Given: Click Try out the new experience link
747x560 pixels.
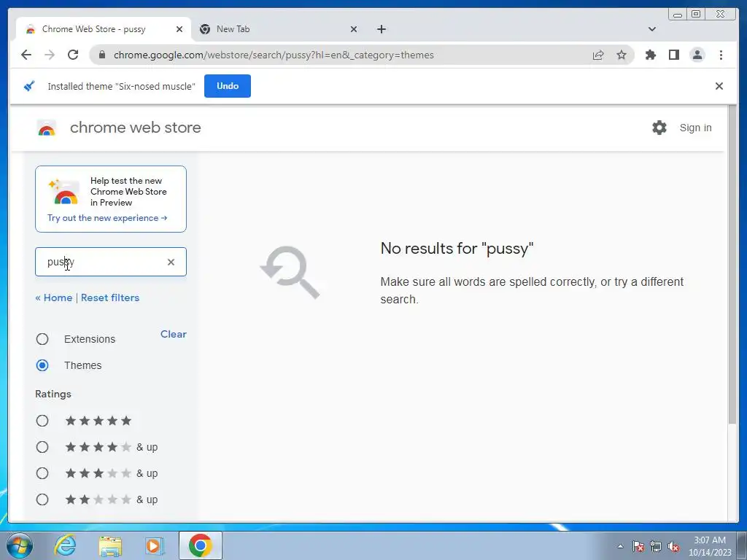Looking at the screenshot, I should [x=107, y=217].
